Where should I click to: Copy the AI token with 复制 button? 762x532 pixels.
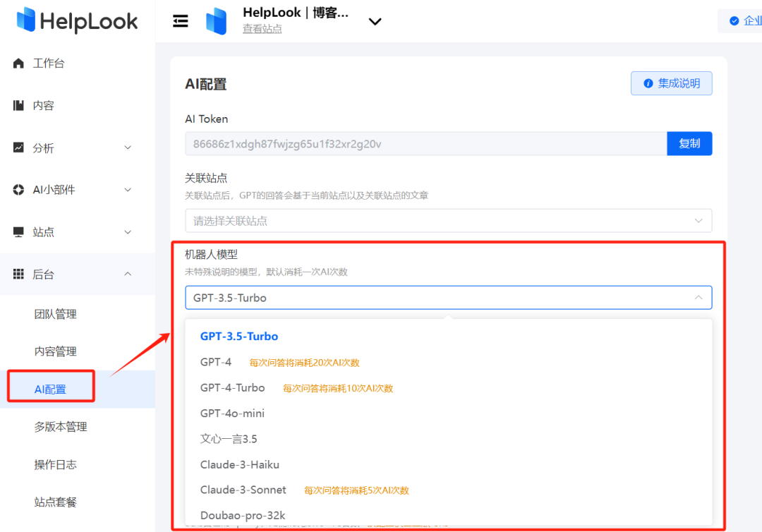(x=689, y=144)
